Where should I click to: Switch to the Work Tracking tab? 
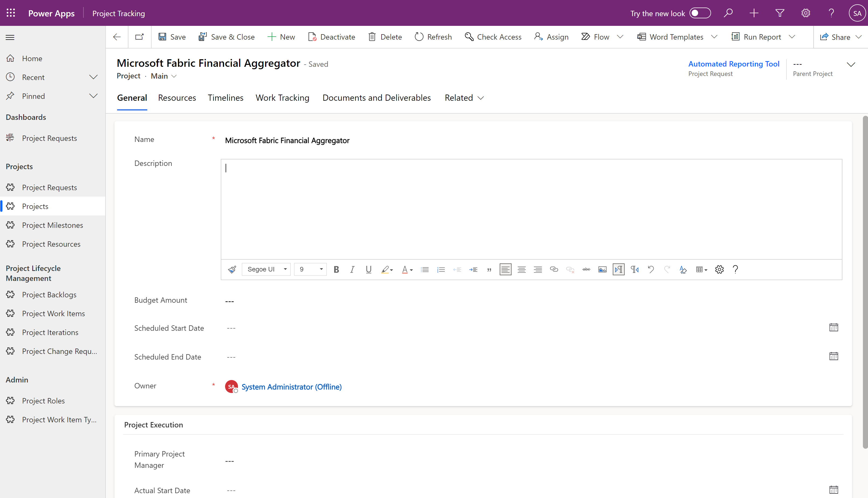[282, 98]
